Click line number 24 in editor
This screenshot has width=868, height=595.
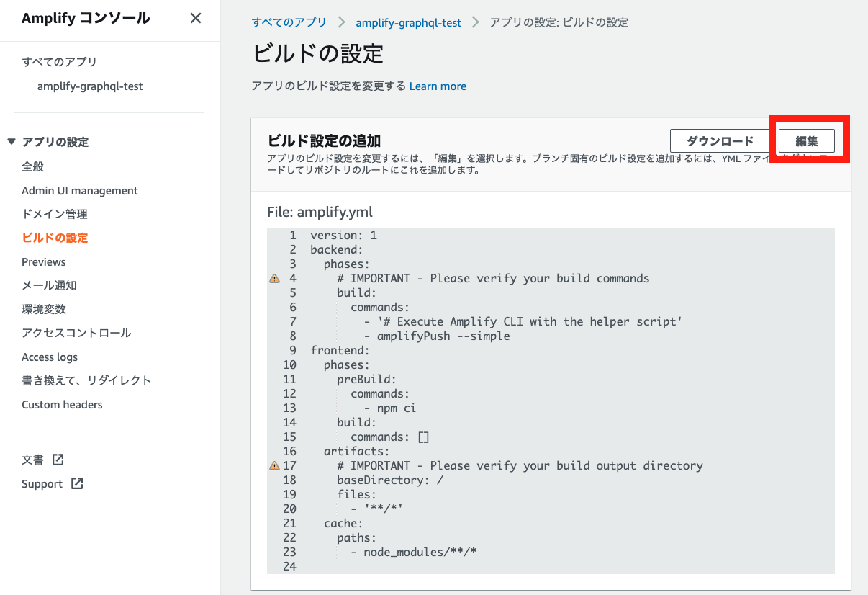pyautogui.click(x=290, y=566)
